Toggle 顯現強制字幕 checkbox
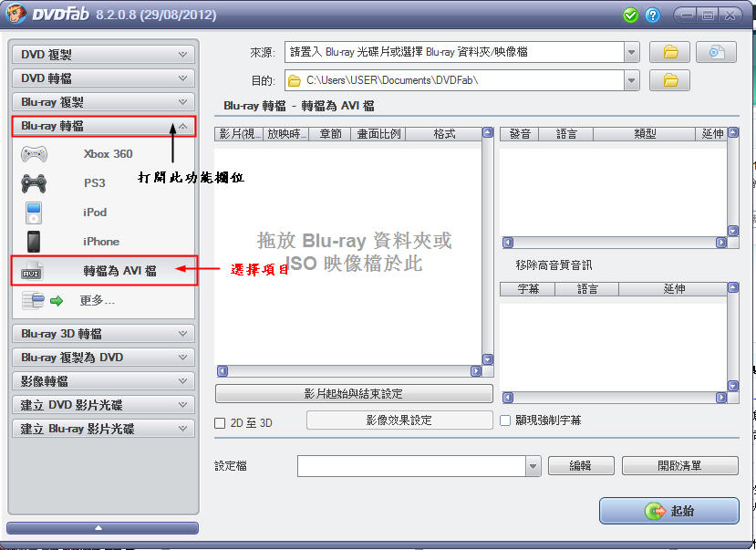This screenshot has width=756, height=550. [x=505, y=420]
